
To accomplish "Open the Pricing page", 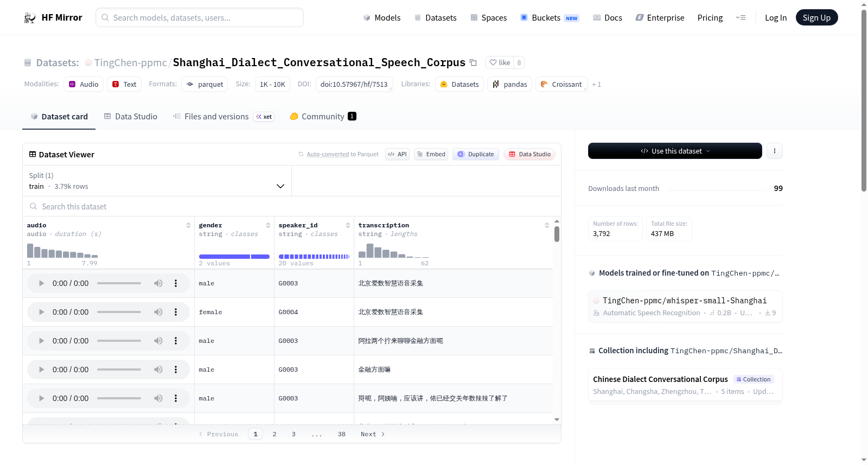I will (x=710, y=18).
